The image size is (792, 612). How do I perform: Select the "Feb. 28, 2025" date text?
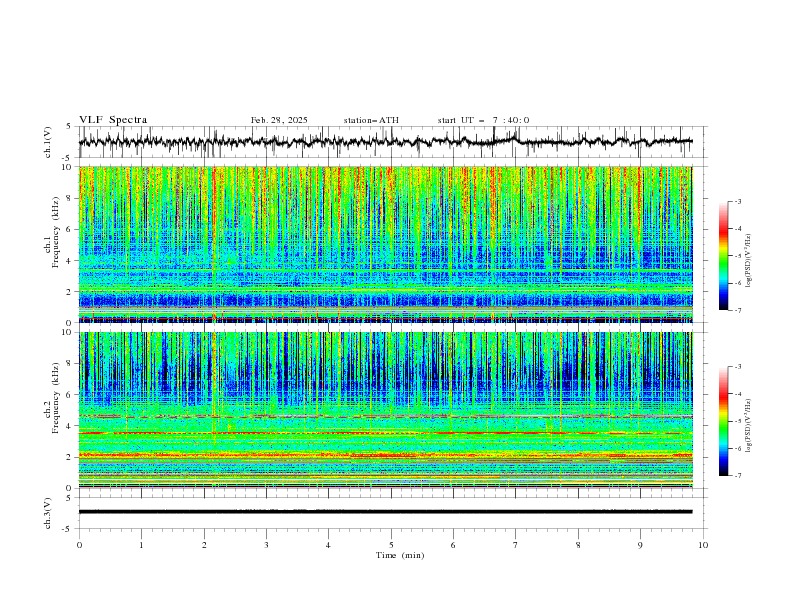click(279, 120)
